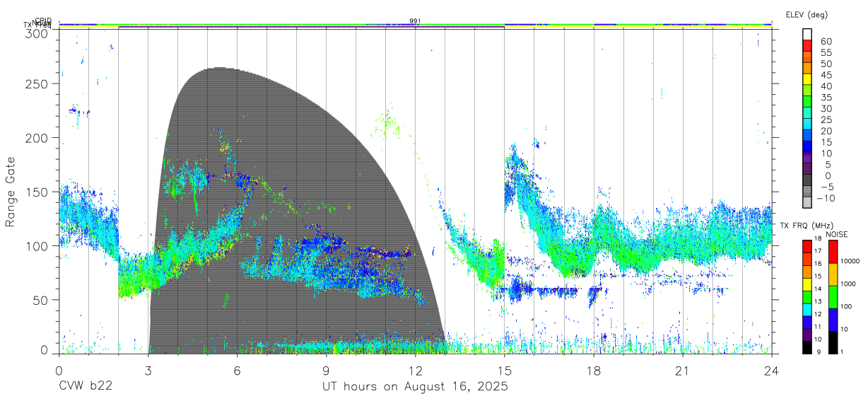The image size is (868, 401).
Task: Click the light gray bottom segment of ELEV bar
Action: pos(808,204)
